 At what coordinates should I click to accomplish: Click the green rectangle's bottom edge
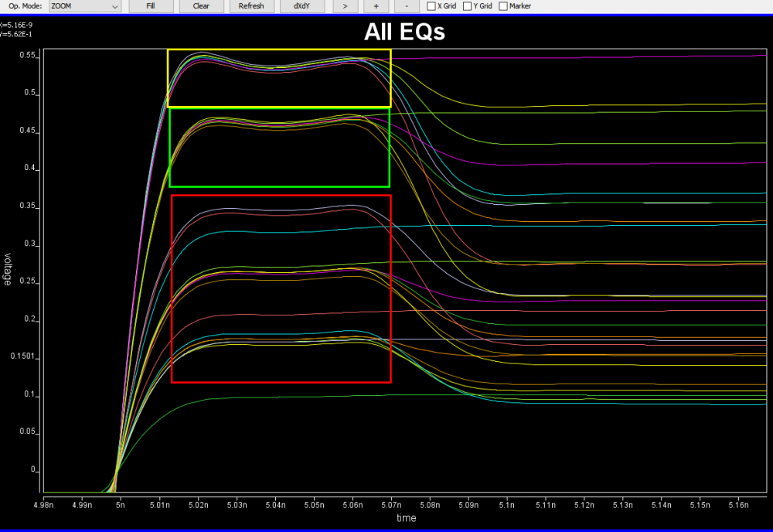[x=279, y=186]
